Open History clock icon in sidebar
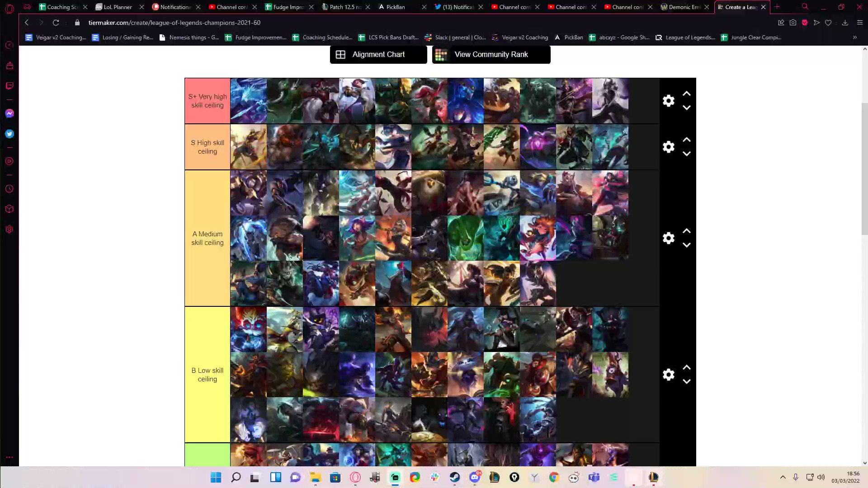This screenshot has width=868, height=488. click(x=9, y=189)
